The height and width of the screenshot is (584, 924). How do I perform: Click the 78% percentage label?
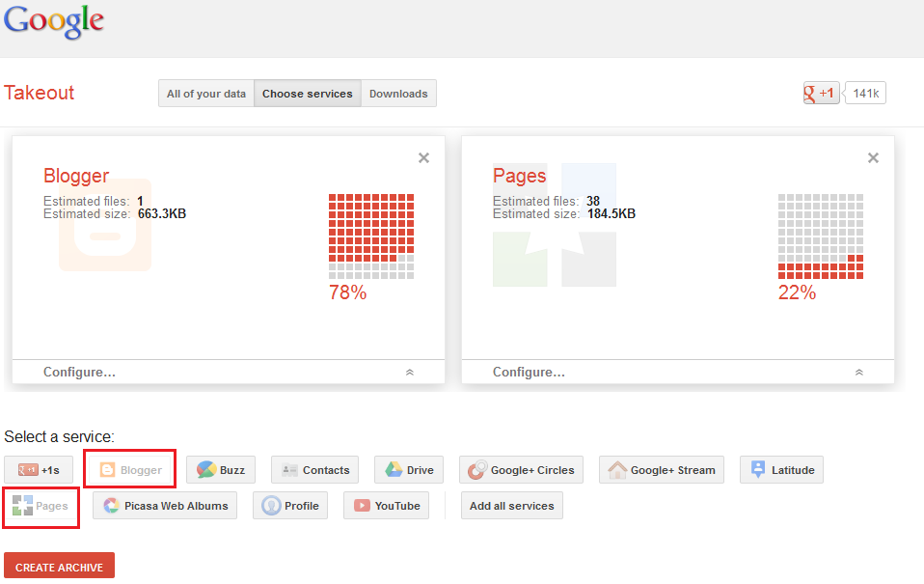[347, 292]
